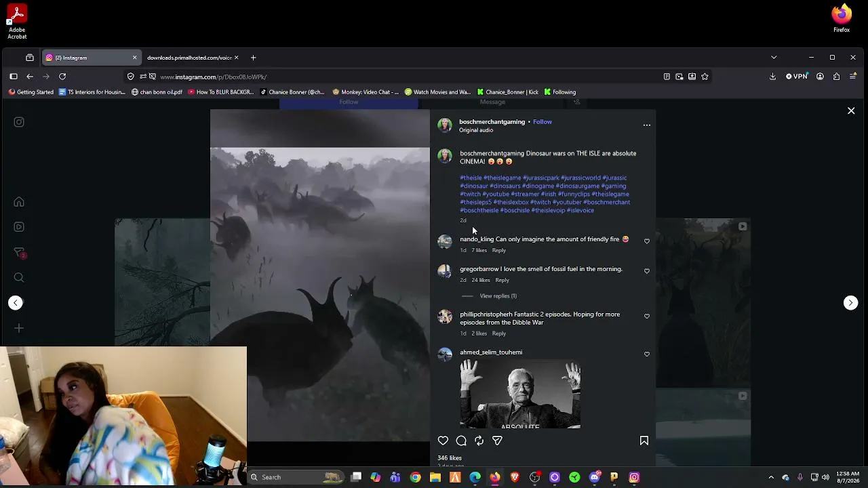868x488 pixels.
Task: Click the Windows taskbar Search box
Action: pos(296,477)
